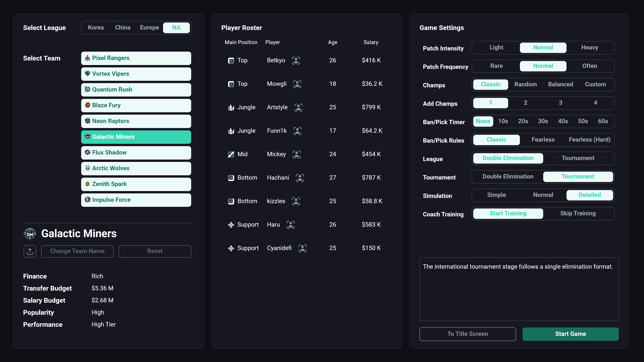
Task: Click the Zenith Spark team logo icon
Action: point(87,184)
